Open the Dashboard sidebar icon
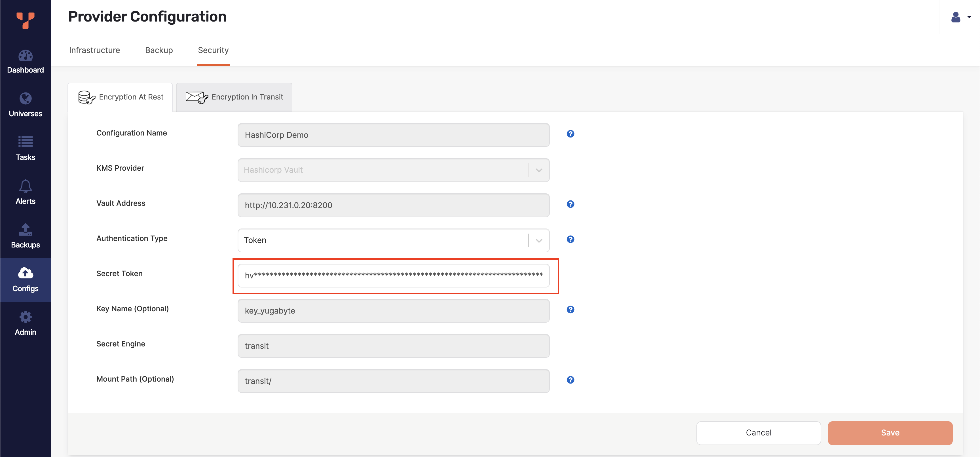The width and height of the screenshot is (980, 457). [x=26, y=56]
